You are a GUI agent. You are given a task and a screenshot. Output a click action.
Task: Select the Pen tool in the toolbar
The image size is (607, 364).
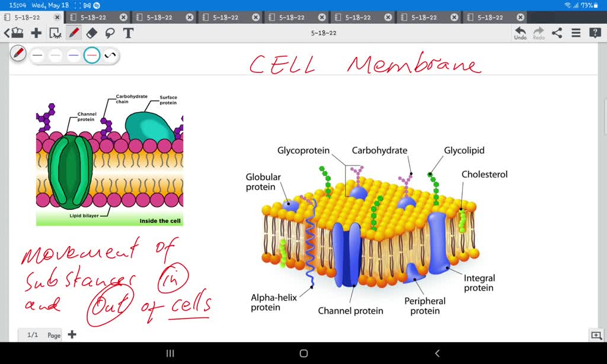coord(74,33)
